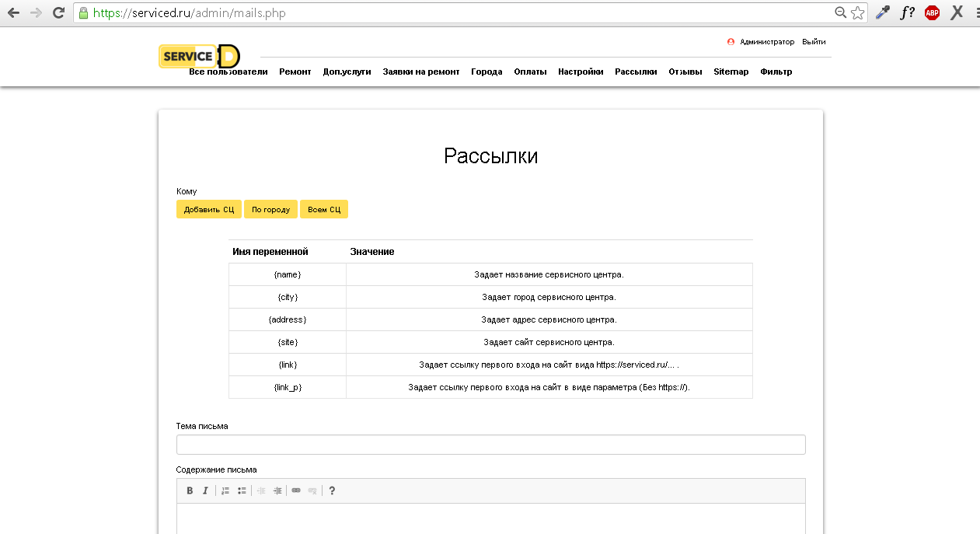Insert a bulleted list in the editor
Viewport: 980px width, 534px height.
pyautogui.click(x=242, y=490)
